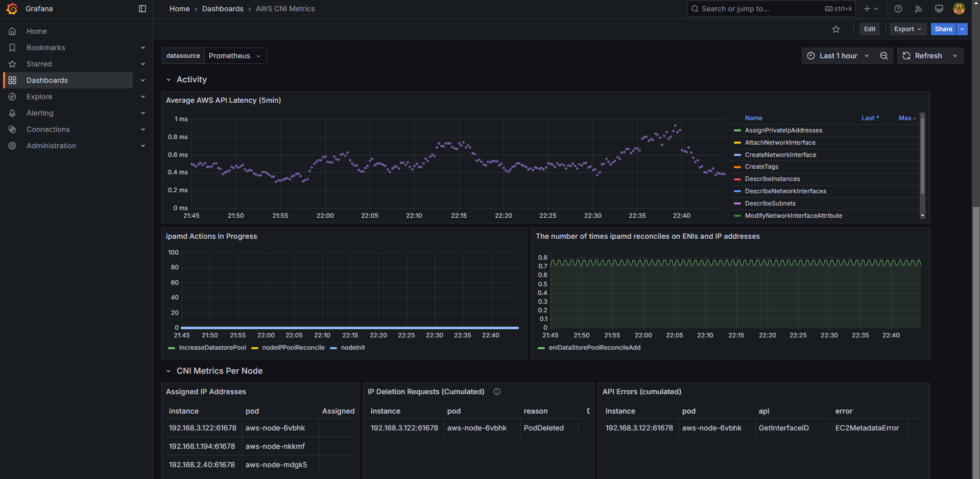Click the Refresh button
The height and width of the screenshot is (479, 980).
[x=922, y=56]
